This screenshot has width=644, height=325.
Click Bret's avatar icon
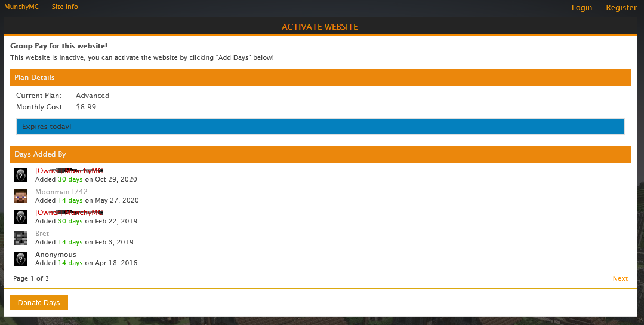[x=20, y=238]
